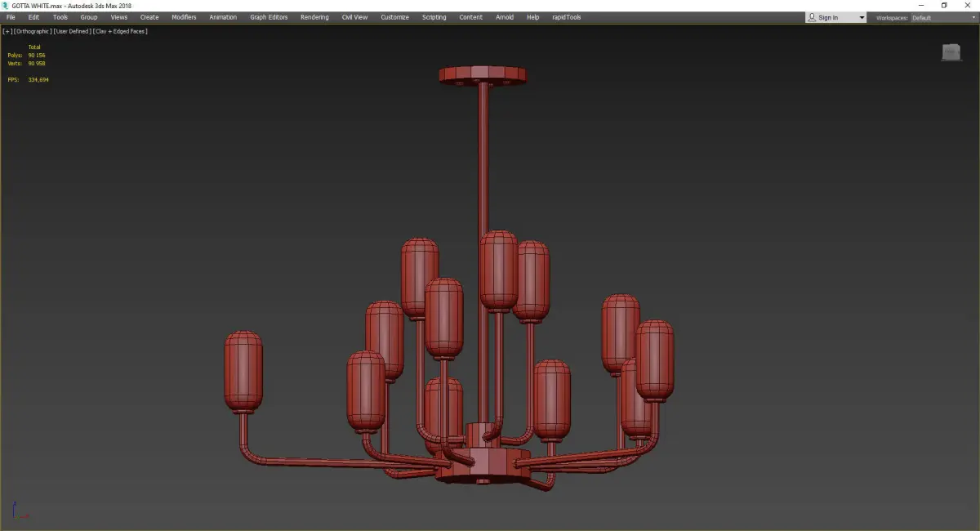Image resolution: width=980 pixels, height=531 pixels.
Task: Open the Tools menu
Action: (60, 17)
